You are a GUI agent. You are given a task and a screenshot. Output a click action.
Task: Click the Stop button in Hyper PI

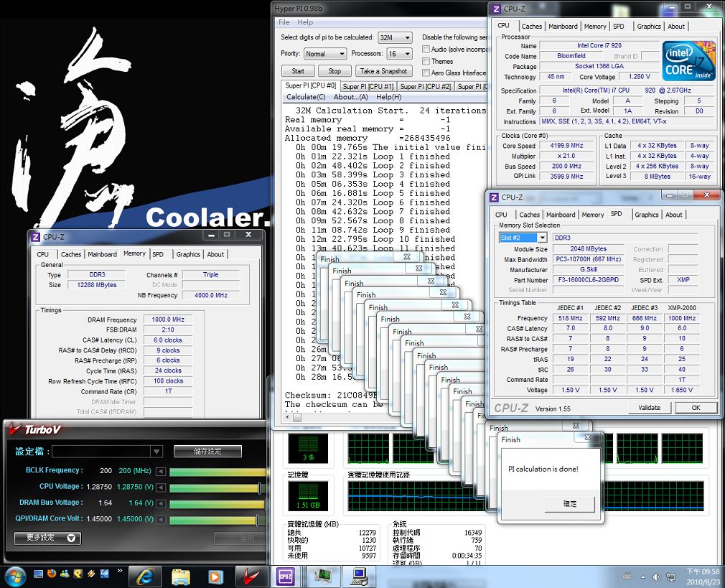335,71
